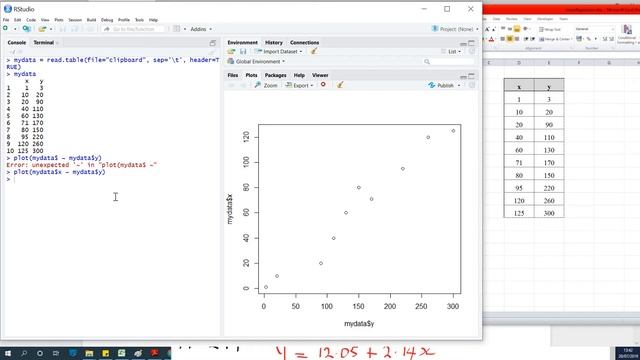Switch to the Plots tab
Image resolution: width=640 pixels, height=360 pixels.
click(x=251, y=75)
